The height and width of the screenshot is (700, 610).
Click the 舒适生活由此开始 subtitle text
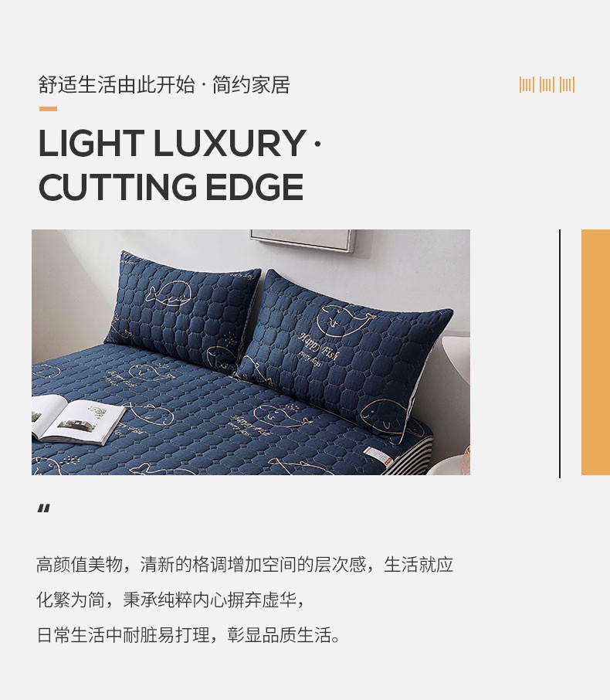117,85
